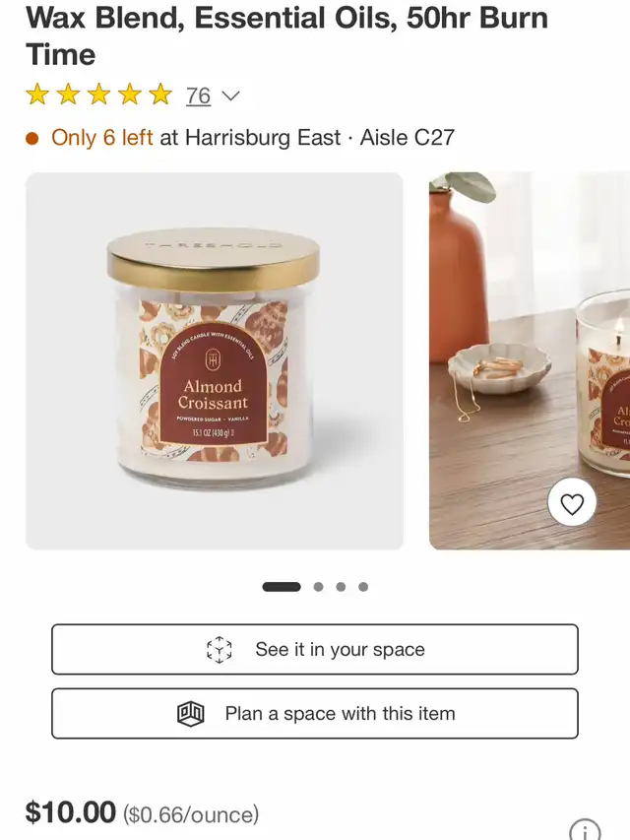Viewport: 630px width, 840px height.
Task: Click the $10.00 price text
Action: 71,812
